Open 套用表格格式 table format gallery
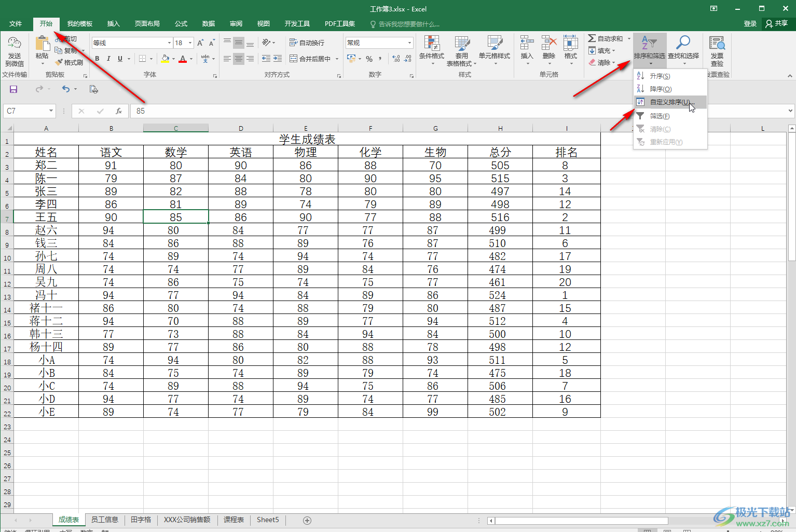 click(461, 50)
